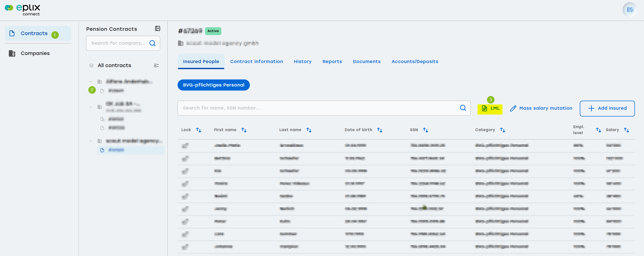The width and height of the screenshot is (644, 256).
Task: Sort the table by Date of birth
Action: 380,130
